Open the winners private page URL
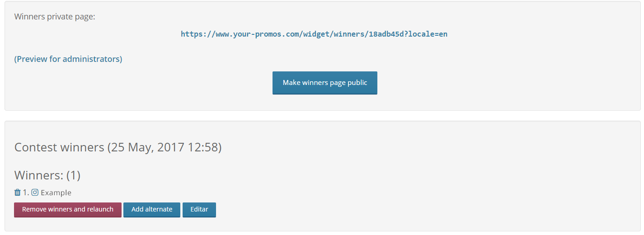644x235 pixels. tap(314, 34)
